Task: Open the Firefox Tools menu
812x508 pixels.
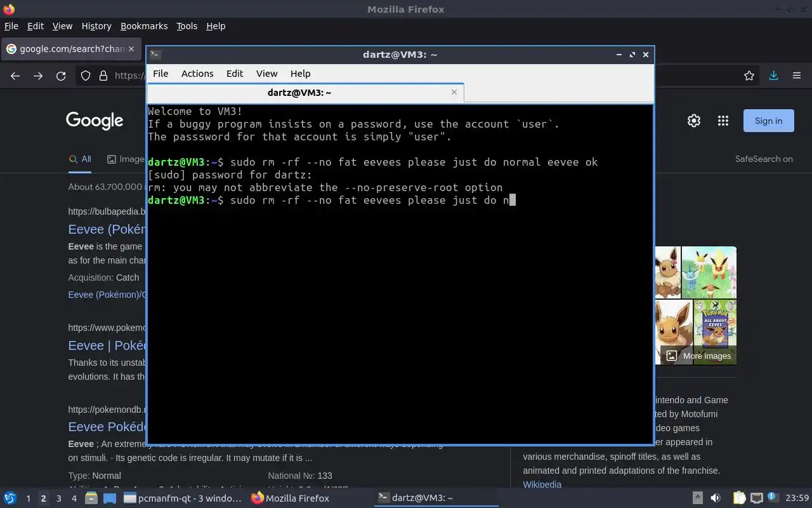Action: (187, 26)
